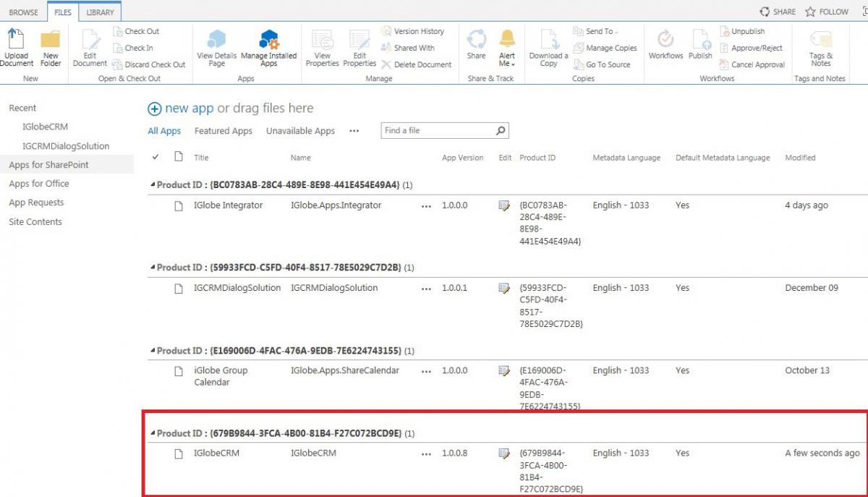Click the search magnifier icon

pos(501,131)
